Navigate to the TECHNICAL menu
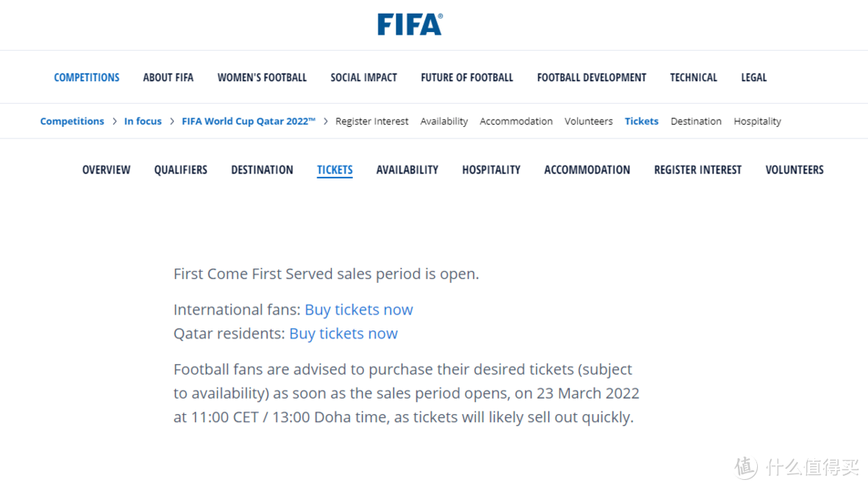This screenshot has height=488, width=868. (694, 78)
